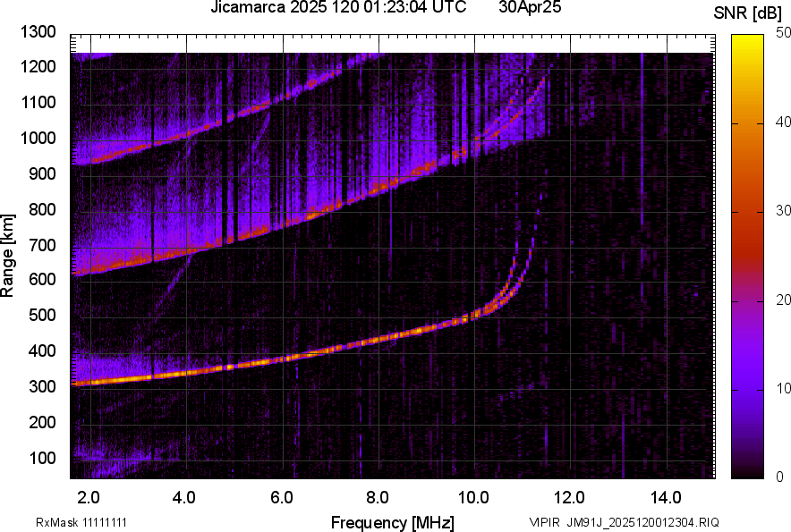Viewport: 791px width, 532px height.
Task: Click the file name 'JM91J_2025120012304.RIQ'
Action: click(642, 522)
